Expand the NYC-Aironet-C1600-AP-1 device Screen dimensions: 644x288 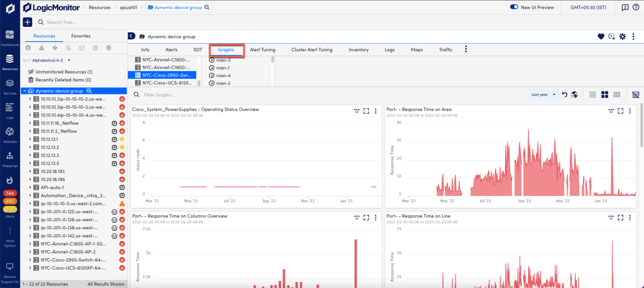(31, 244)
